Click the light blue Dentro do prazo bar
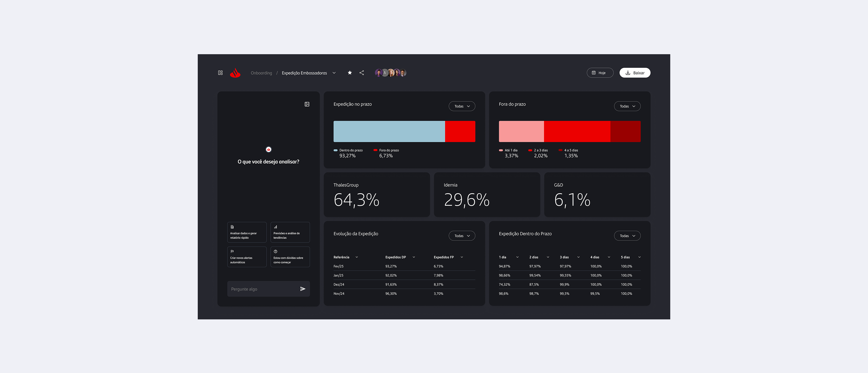The height and width of the screenshot is (373, 868). click(389, 131)
